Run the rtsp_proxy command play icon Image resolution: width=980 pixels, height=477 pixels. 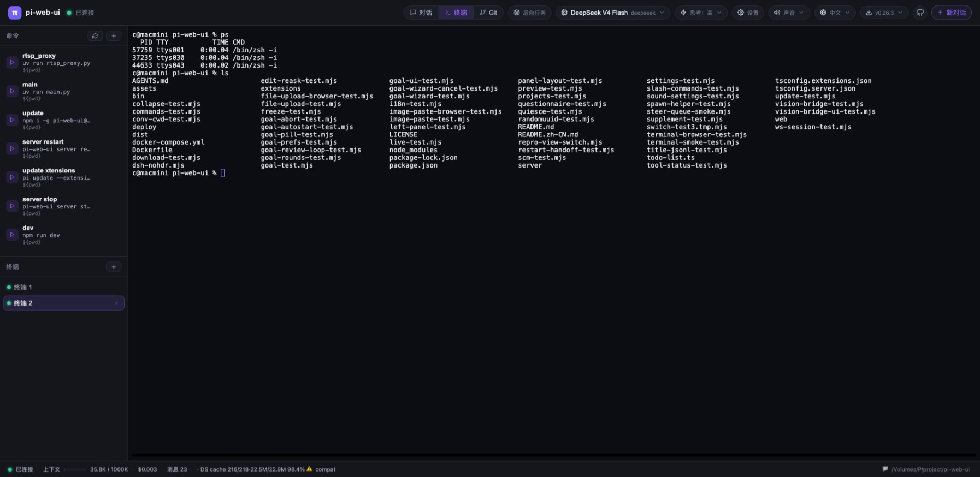[x=12, y=63]
